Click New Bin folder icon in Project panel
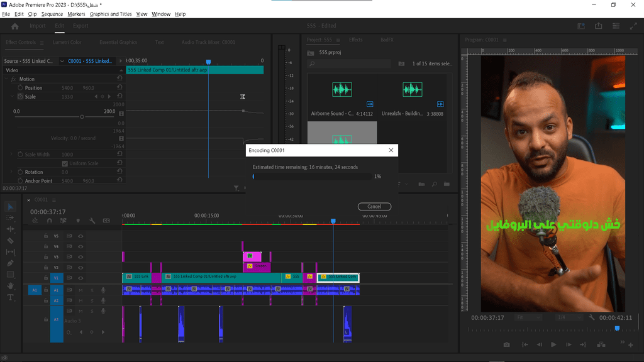Viewport: 644px width, 362px height. click(447, 184)
